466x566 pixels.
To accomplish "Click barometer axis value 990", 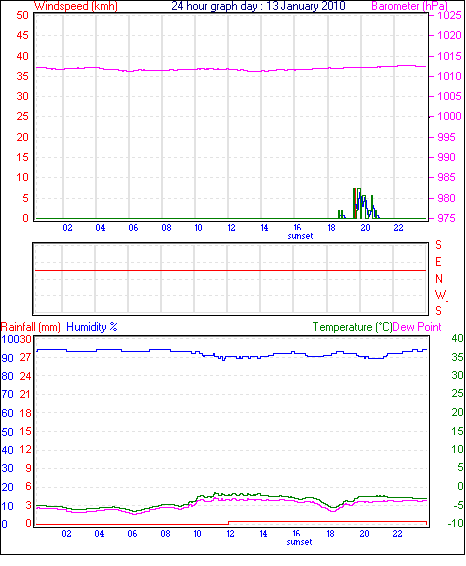I will pyautogui.click(x=447, y=157).
